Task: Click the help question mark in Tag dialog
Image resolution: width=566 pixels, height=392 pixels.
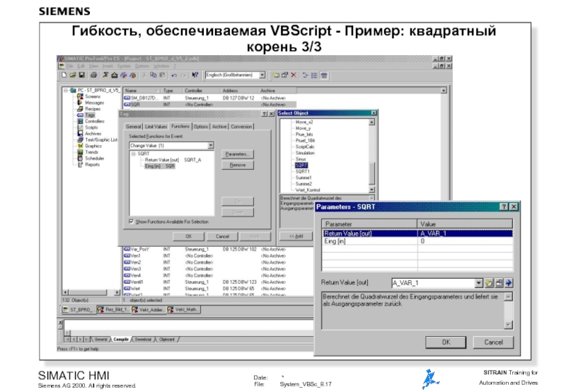Action: (265, 114)
